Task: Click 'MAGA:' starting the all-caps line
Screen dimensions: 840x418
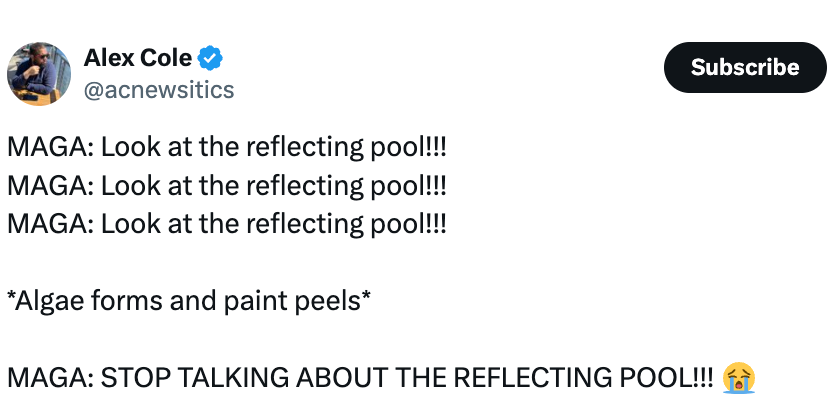Action: 51,378
